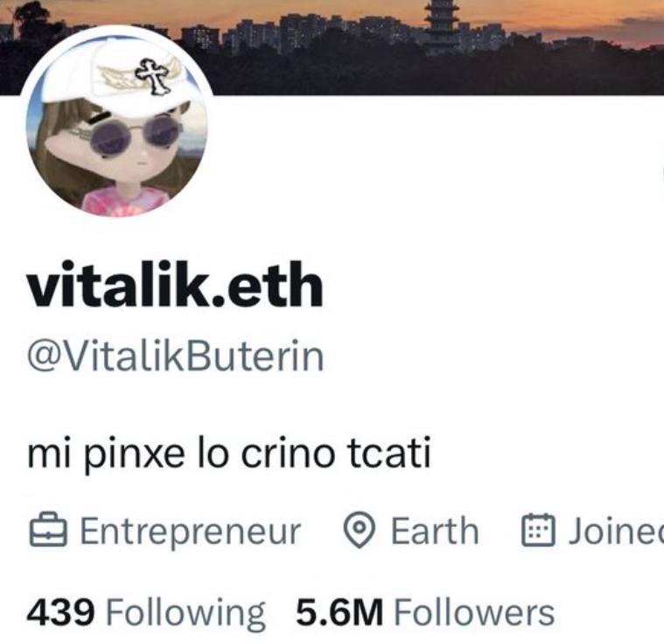This screenshot has width=664, height=644.
Task: Click the word Following
Action: click(185, 614)
